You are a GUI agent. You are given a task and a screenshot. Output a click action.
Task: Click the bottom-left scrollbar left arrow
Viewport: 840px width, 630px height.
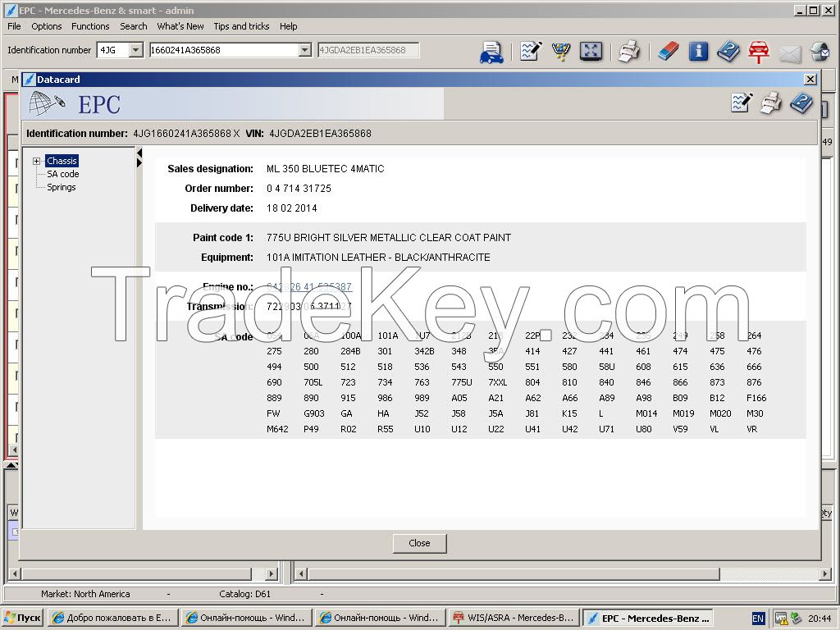click(x=15, y=574)
